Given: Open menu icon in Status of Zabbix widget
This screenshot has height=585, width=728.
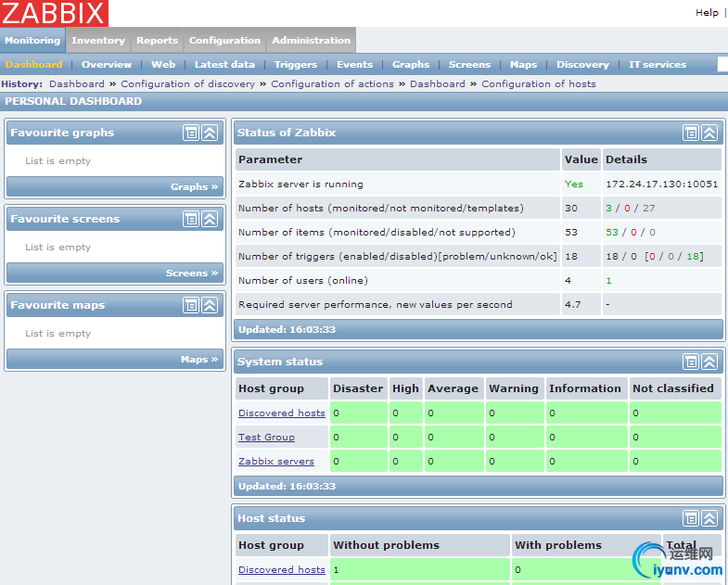Looking at the screenshot, I should point(690,133).
